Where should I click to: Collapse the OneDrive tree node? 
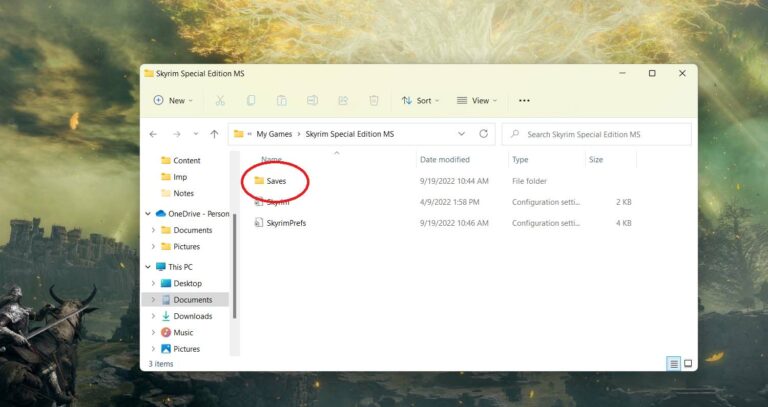148,214
